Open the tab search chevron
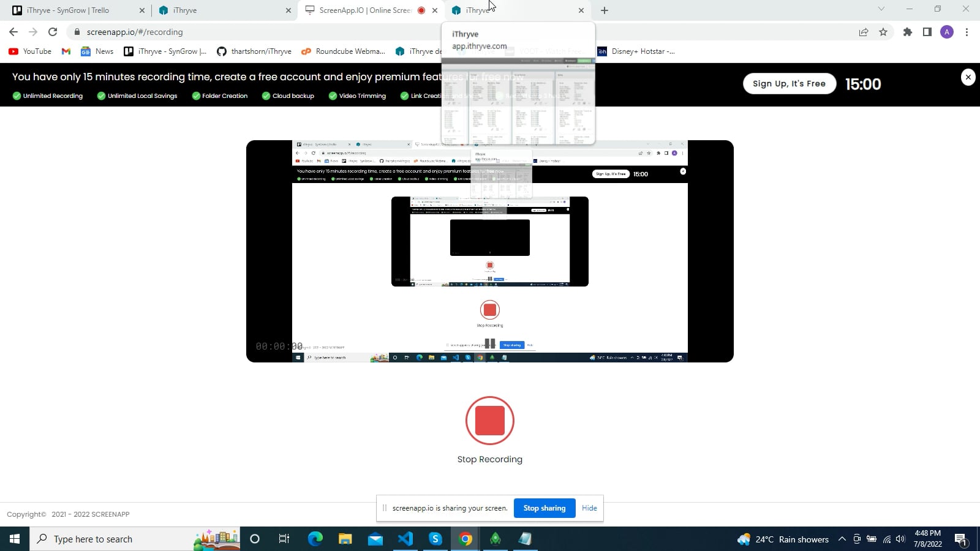The height and width of the screenshot is (551, 980). click(881, 10)
